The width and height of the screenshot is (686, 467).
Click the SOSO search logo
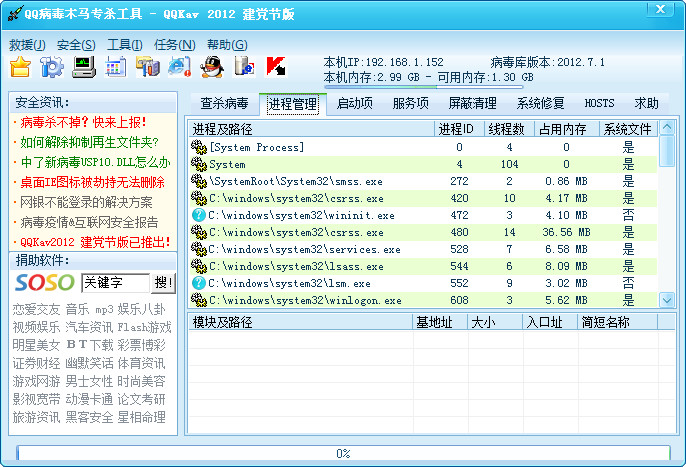(x=45, y=283)
